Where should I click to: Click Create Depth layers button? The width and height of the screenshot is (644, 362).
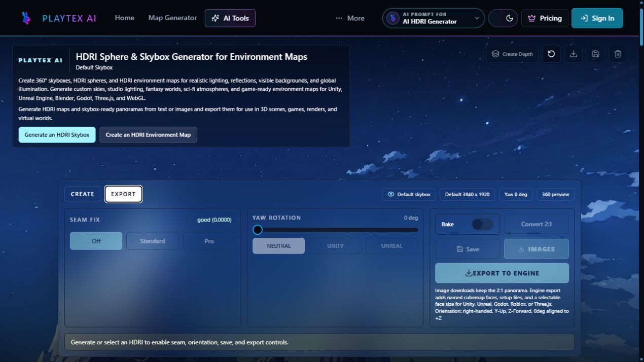tap(512, 54)
